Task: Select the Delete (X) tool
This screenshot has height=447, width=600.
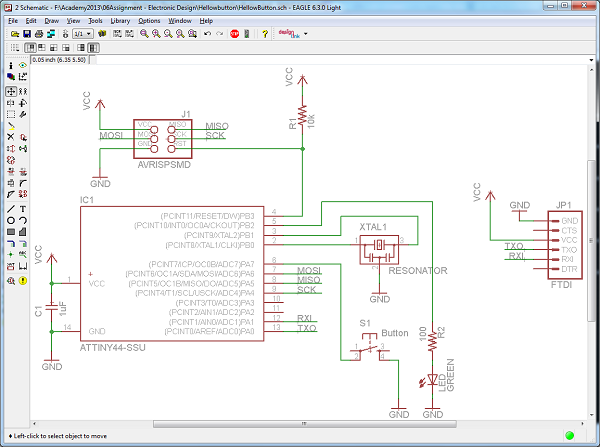Action: pyautogui.click(x=11, y=137)
